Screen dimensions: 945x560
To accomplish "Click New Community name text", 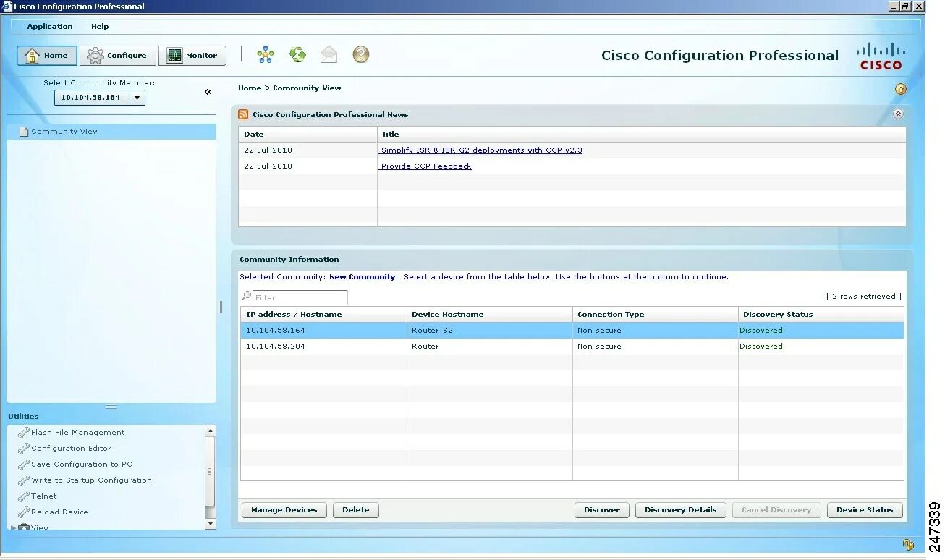I will point(362,277).
